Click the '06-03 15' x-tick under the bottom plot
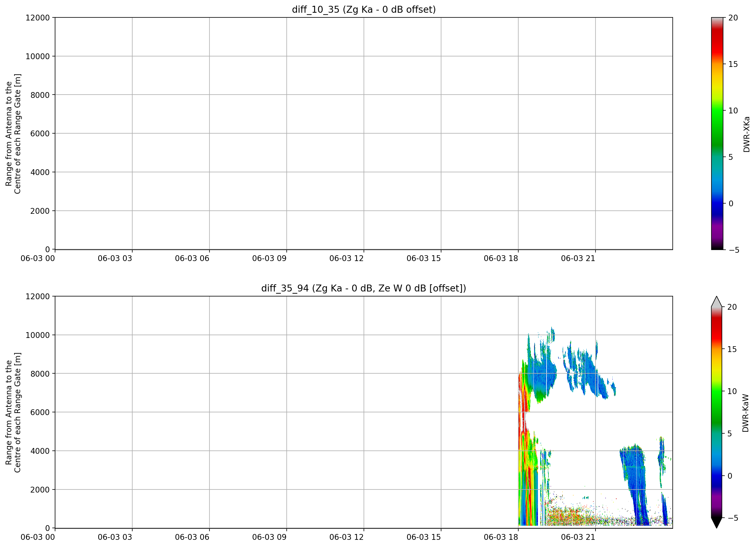 [x=424, y=537]
